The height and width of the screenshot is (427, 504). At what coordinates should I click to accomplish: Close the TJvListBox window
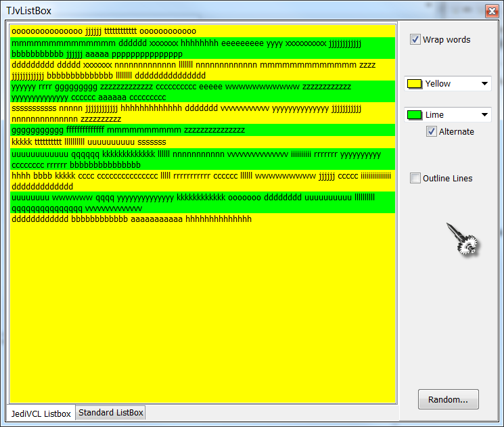pyautogui.click(x=492, y=11)
